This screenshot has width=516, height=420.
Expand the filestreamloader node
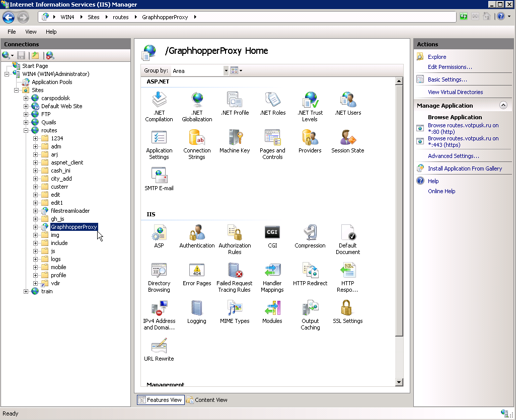click(x=35, y=211)
